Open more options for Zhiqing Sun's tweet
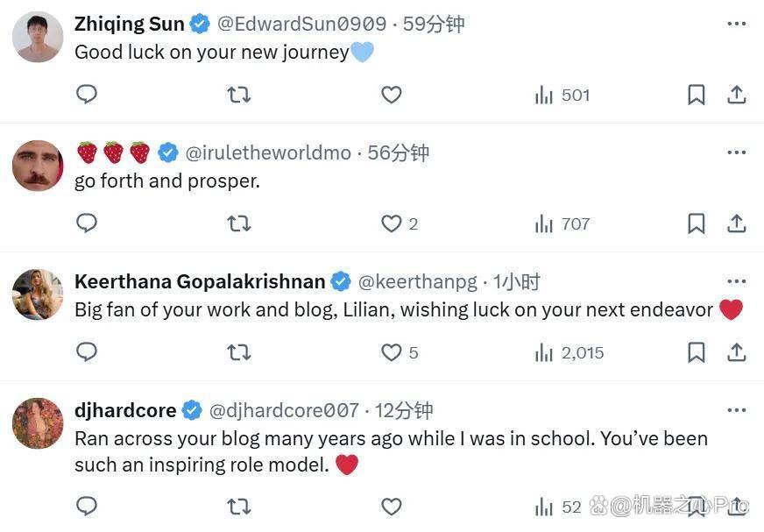The height and width of the screenshot is (532, 764). pos(737,24)
